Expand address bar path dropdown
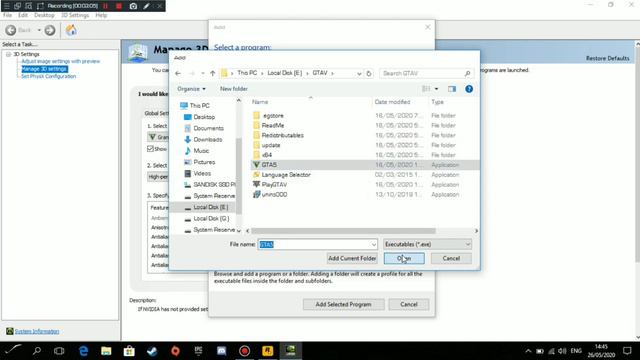Image resolution: width=640 pixels, height=360 pixels. [x=359, y=73]
